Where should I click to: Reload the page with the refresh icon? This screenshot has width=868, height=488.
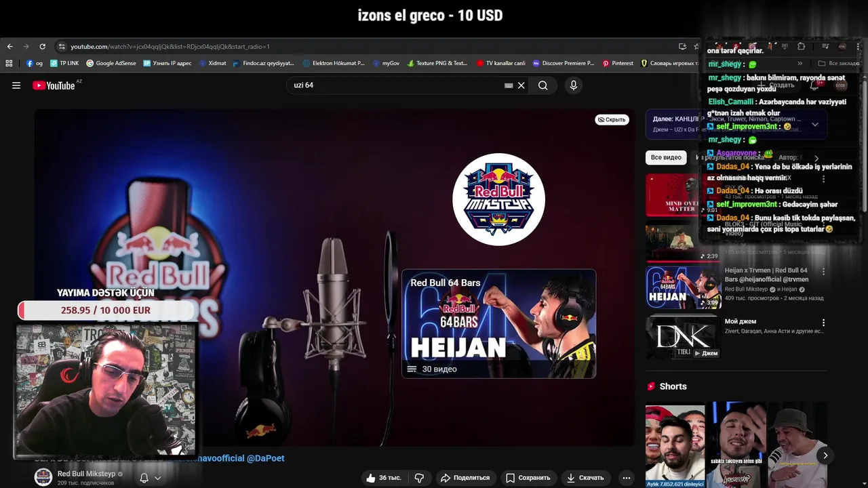pyautogui.click(x=42, y=47)
